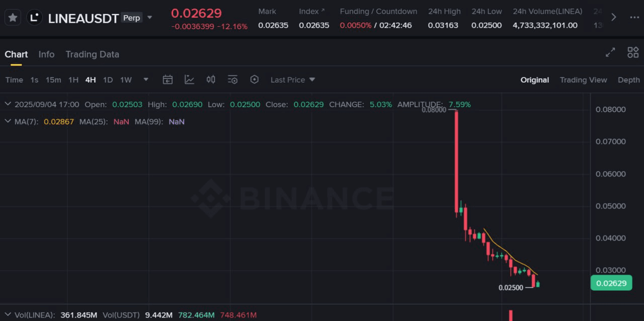
Task: Expand more time interval options
Action: point(146,79)
